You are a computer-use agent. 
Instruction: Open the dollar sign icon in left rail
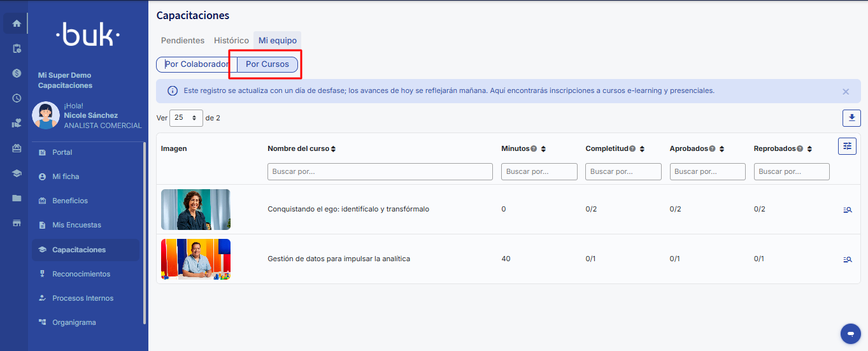pyautogui.click(x=17, y=73)
